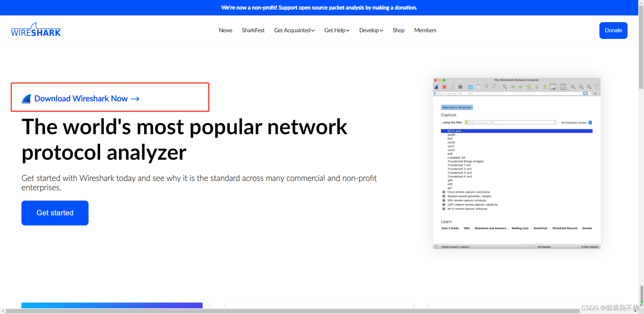The width and height of the screenshot is (644, 314).
Task: Click the capture options gear icon in app screenshot
Action: pos(461,87)
